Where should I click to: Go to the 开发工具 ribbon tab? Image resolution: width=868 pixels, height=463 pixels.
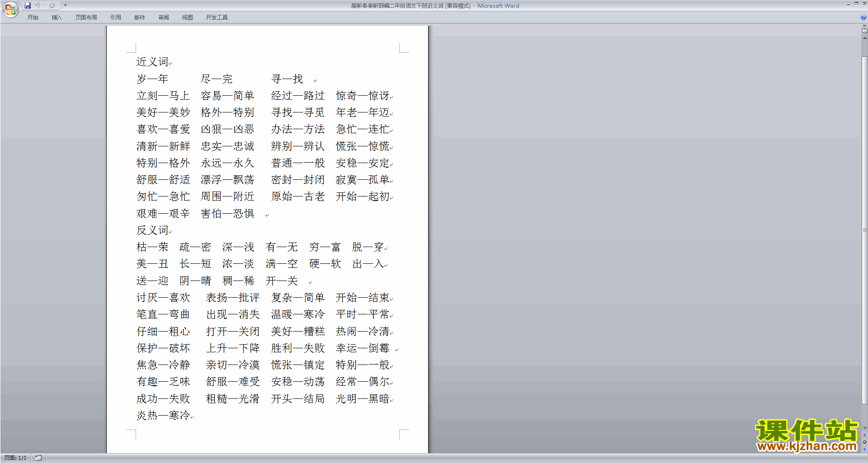click(x=217, y=18)
